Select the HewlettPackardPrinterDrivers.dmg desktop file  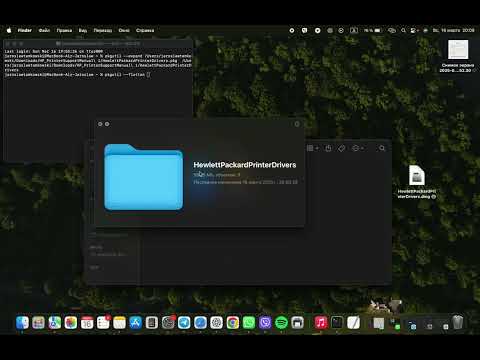(x=417, y=182)
